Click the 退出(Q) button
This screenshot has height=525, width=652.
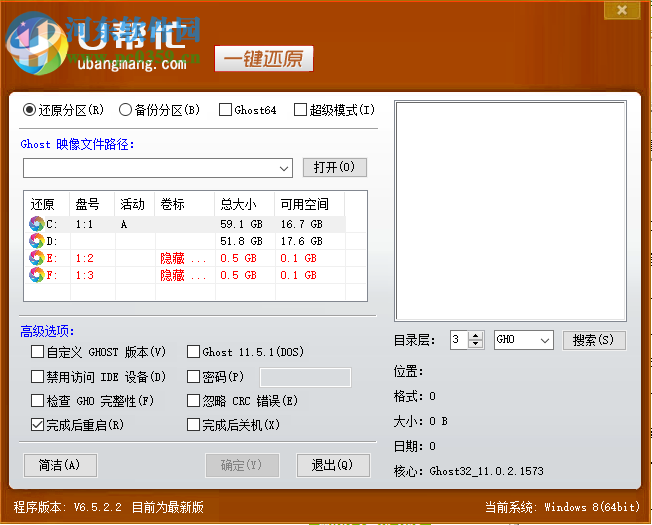(x=333, y=465)
